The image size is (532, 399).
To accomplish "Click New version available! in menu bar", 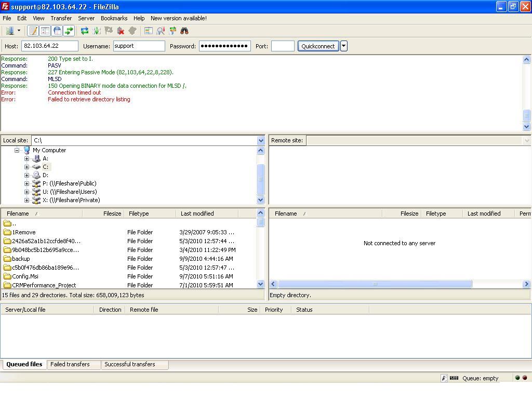I will coord(178,18).
